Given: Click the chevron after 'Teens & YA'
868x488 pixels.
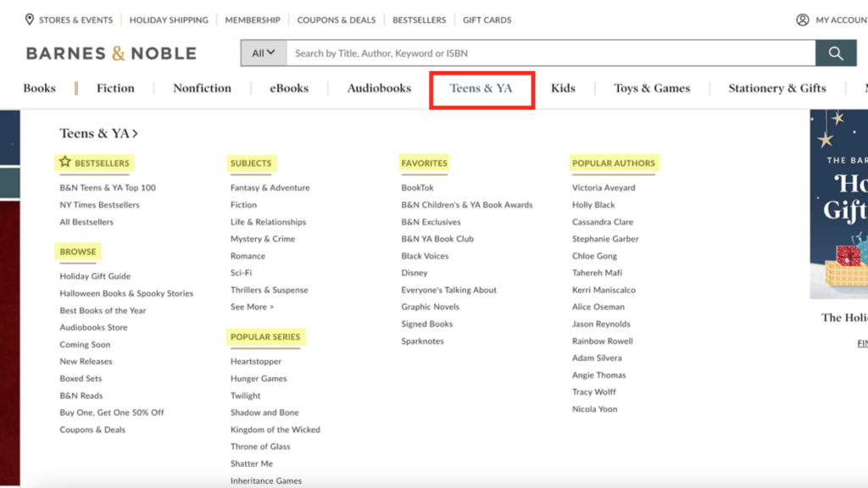Looking at the screenshot, I should pyautogui.click(x=136, y=133).
